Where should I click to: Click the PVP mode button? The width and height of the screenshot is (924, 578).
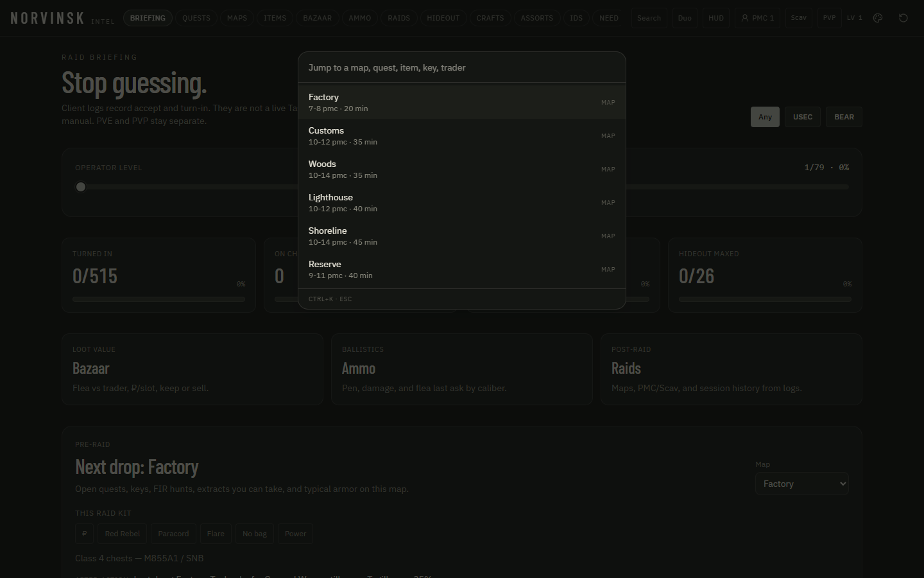pyautogui.click(x=830, y=18)
